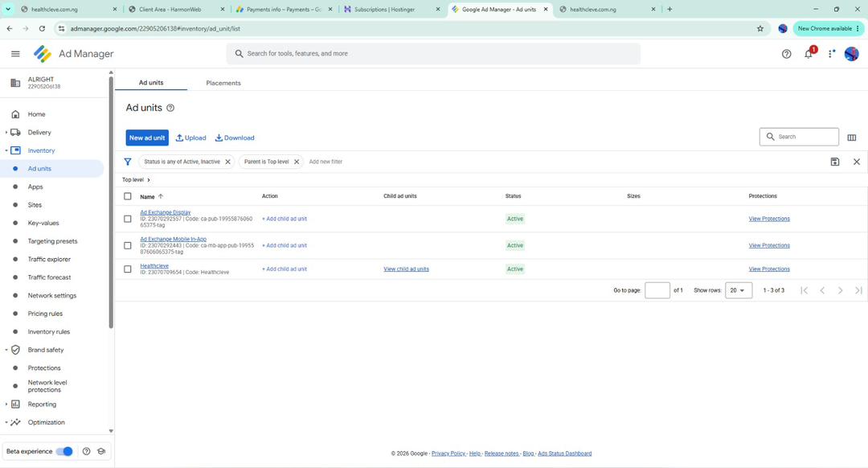The width and height of the screenshot is (868, 468).
Task: Switch to the Placements tab
Action: point(223,83)
